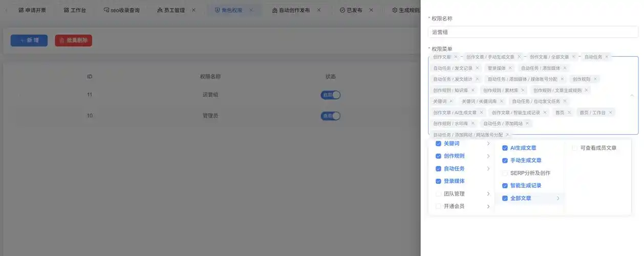Focus the 权限名称 input field
644x256 pixels.
coord(533,32)
